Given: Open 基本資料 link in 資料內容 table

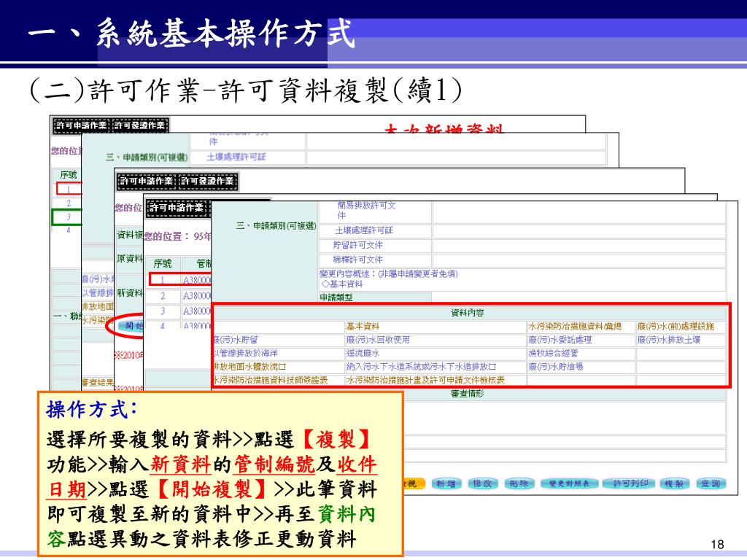Looking at the screenshot, I should (363, 326).
